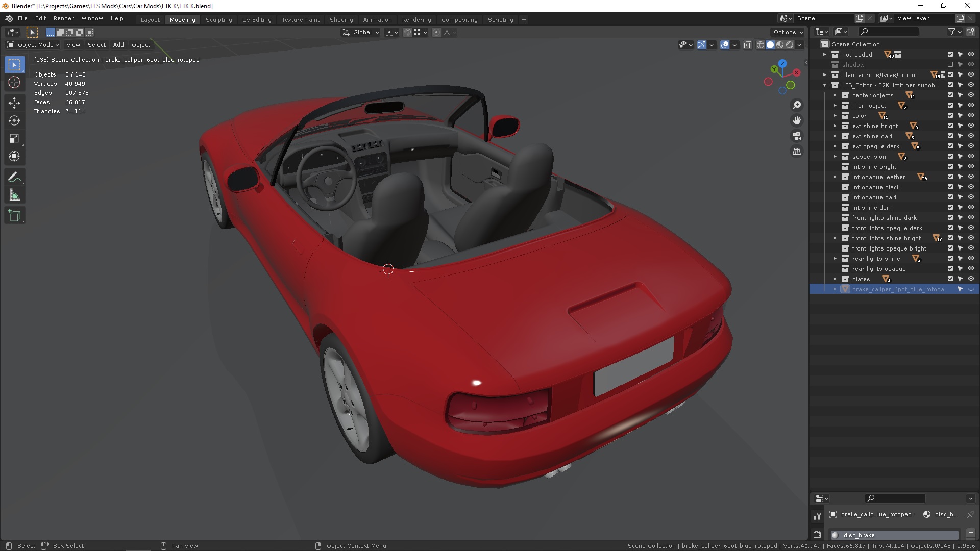980x551 pixels.
Task: Open the Add menu in viewport header
Action: point(118,45)
